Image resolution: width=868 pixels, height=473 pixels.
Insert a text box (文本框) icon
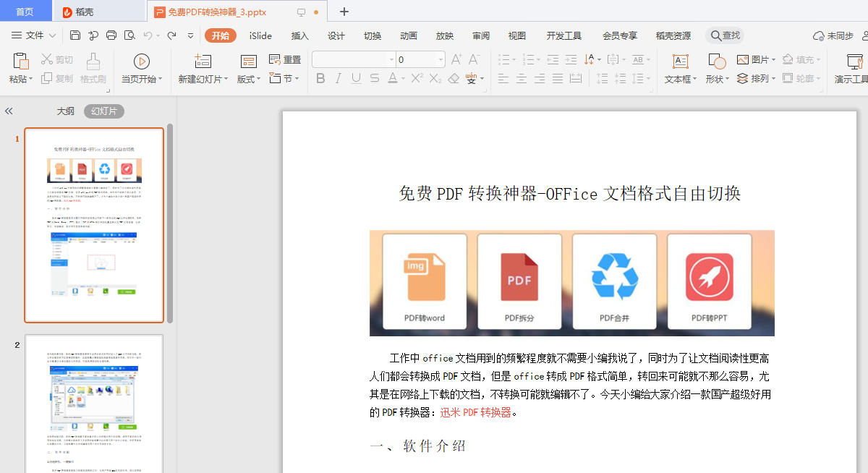tap(680, 61)
